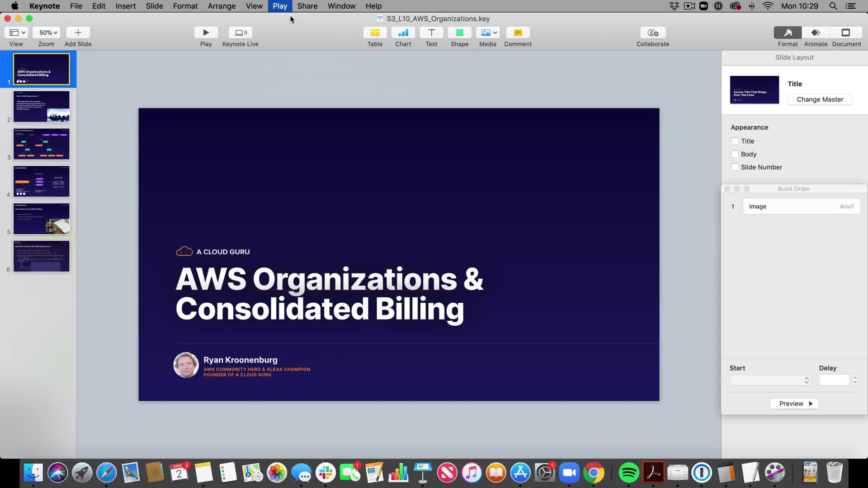The width and height of the screenshot is (868, 488).
Task: Open the Arrange menu
Action: click(x=222, y=6)
